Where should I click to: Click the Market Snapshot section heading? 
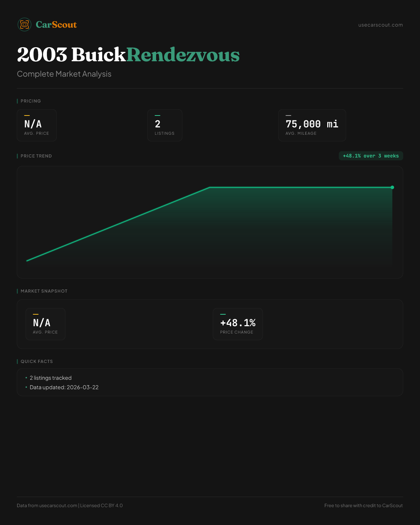[44, 291]
